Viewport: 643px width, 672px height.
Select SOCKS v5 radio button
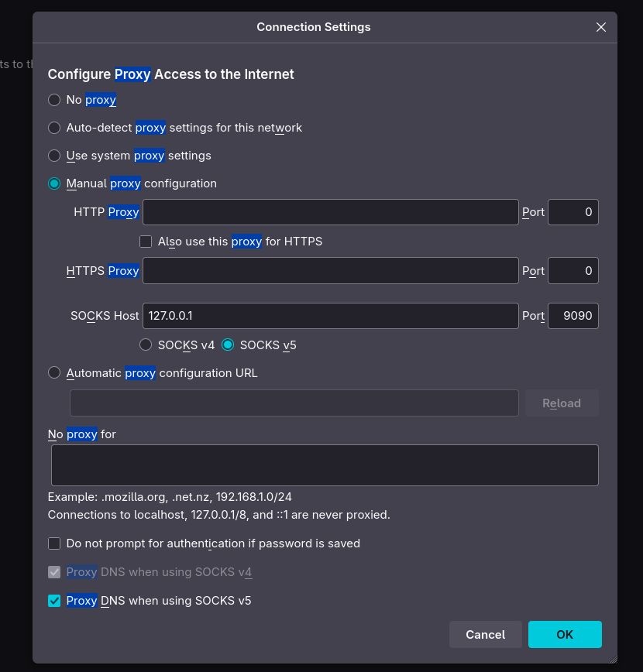(228, 345)
